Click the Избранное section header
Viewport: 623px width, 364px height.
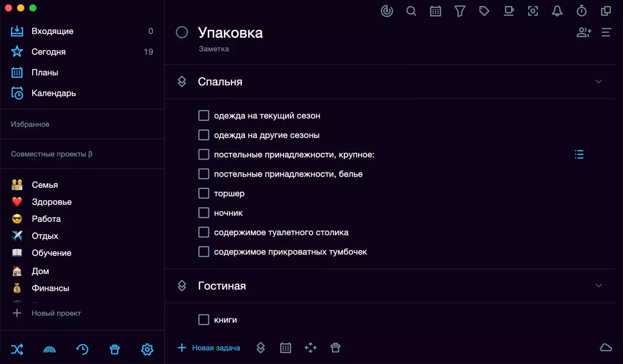(x=30, y=124)
